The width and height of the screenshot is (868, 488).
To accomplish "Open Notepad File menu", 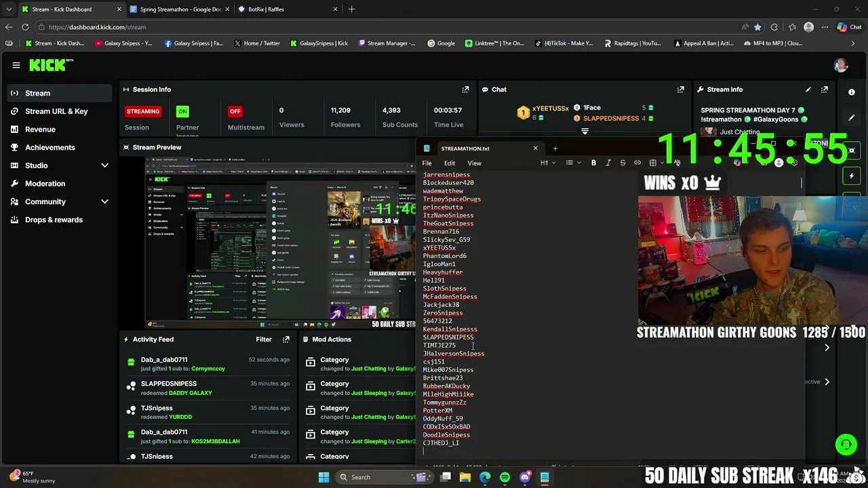I will point(427,163).
